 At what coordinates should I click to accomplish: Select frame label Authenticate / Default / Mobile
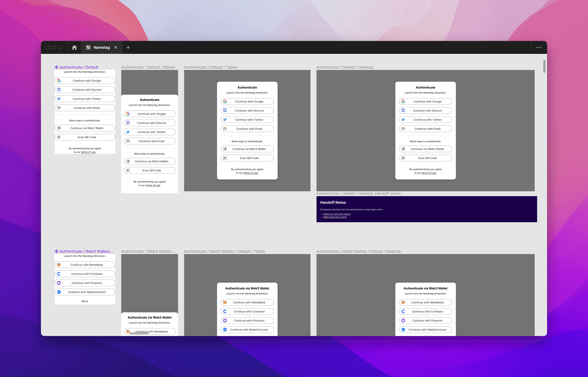(x=148, y=67)
